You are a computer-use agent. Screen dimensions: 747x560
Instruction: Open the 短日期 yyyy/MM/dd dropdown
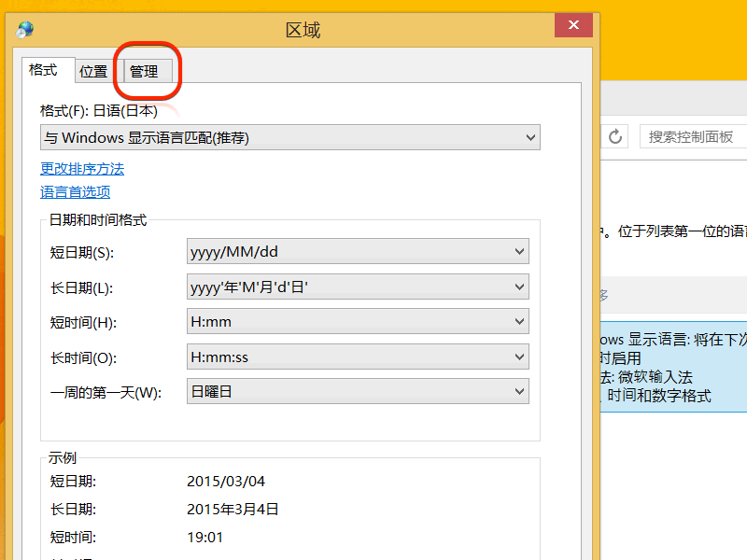pos(358,252)
